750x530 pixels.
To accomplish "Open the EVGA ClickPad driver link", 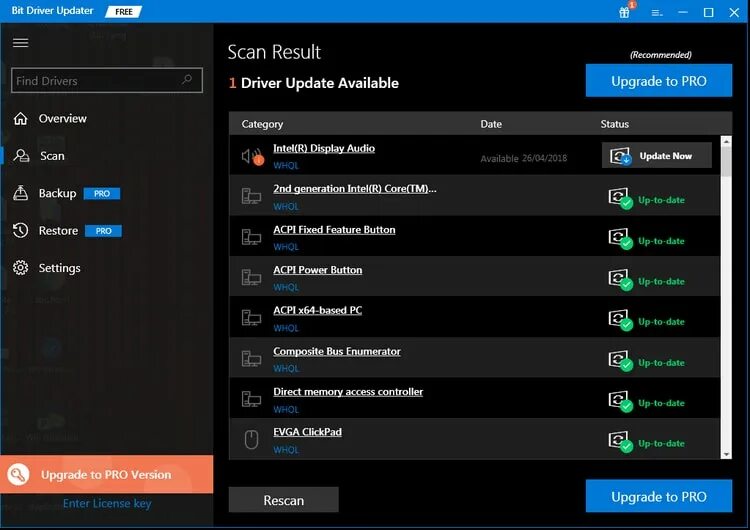I will pyautogui.click(x=308, y=432).
